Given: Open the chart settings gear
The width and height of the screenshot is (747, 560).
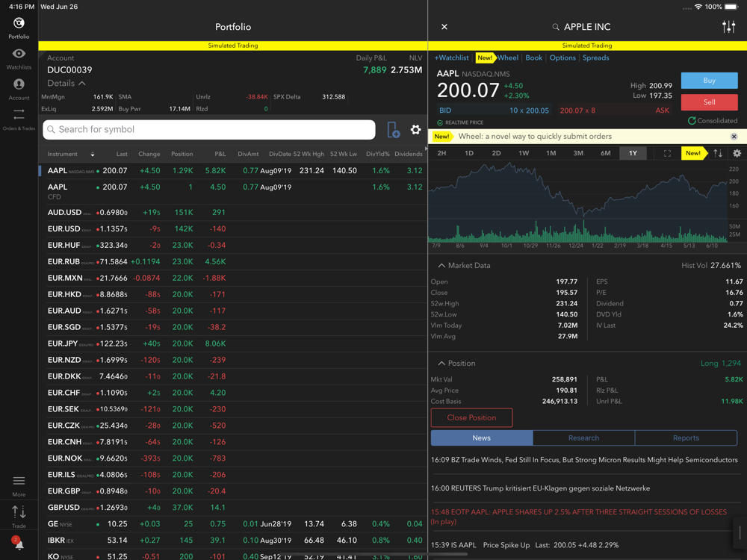Looking at the screenshot, I should tap(737, 153).
